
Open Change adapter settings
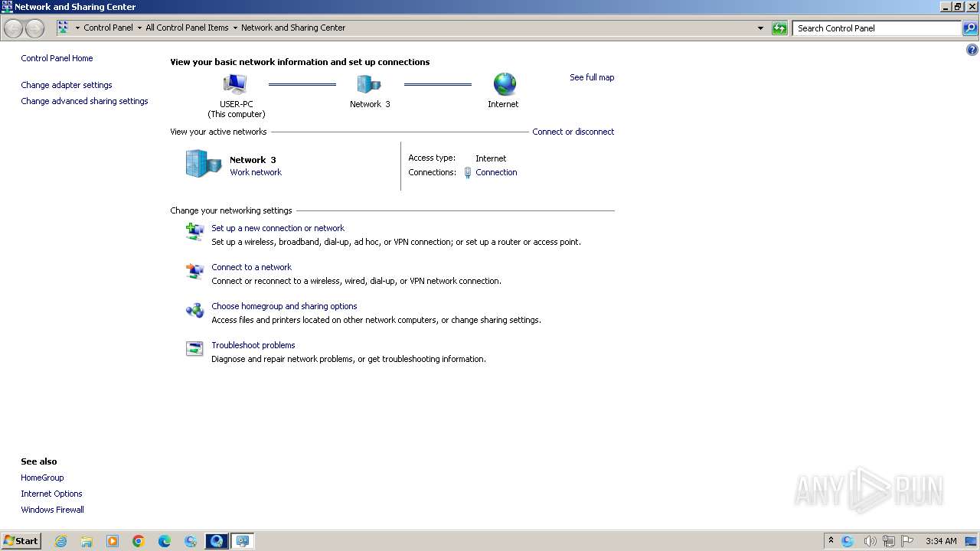67,85
